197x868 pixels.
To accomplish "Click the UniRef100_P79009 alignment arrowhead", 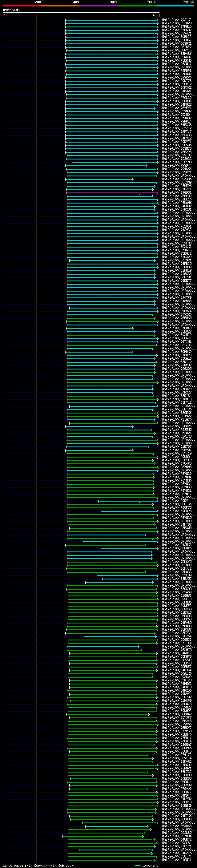I will [x=147, y=789].
